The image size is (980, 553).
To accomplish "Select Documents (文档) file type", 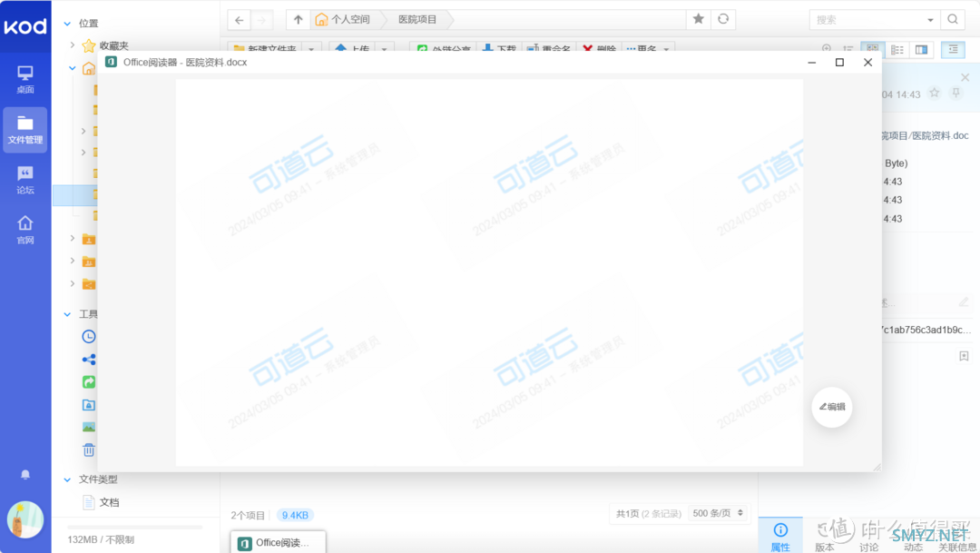I will 109,502.
